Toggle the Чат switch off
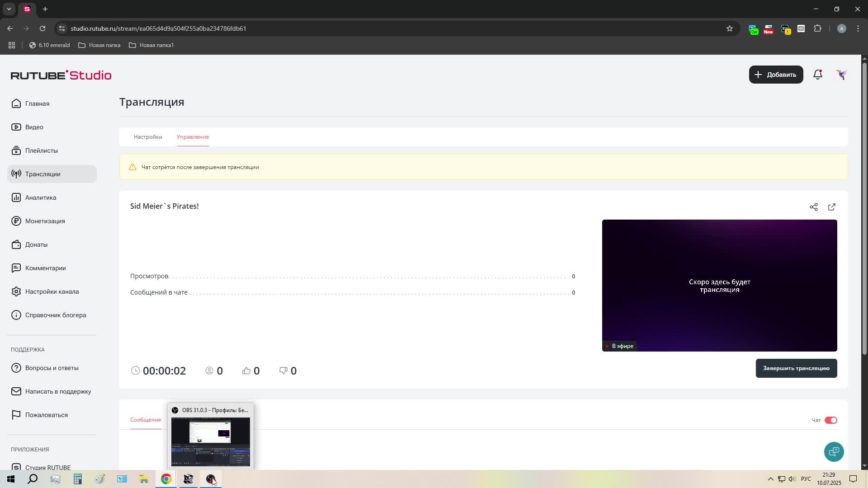This screenshot has height=488, width=868. click(831, 420)
